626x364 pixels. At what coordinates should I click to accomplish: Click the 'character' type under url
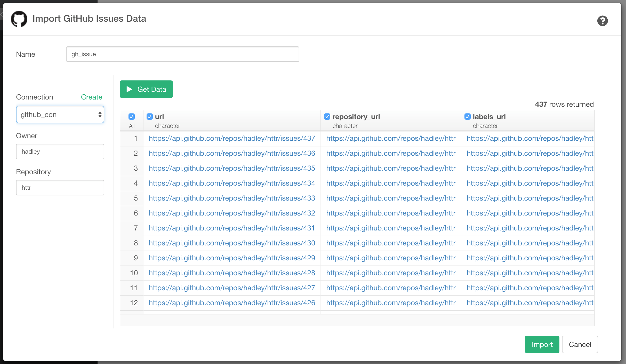[x=167, y=126]
